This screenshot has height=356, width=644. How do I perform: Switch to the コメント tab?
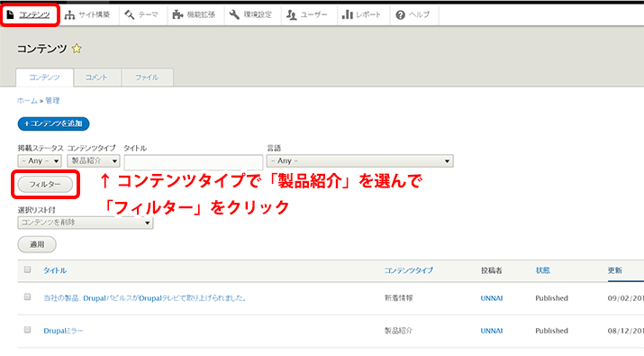(97, 78)
